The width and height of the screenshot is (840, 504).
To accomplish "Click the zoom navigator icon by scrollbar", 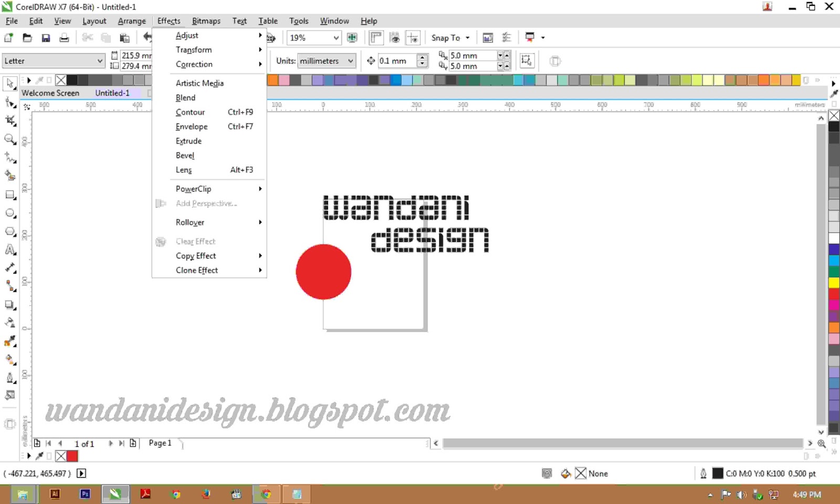I will pyautogui.click(x=822, y=444).
